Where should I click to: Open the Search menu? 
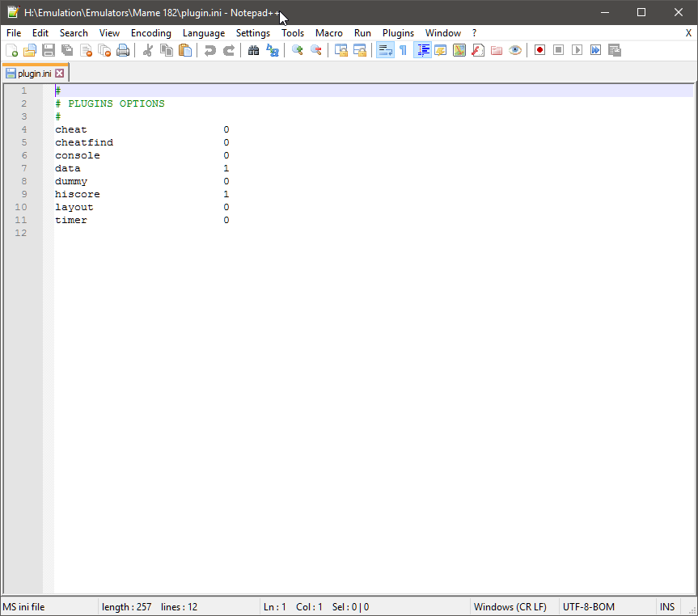click(74, 33)
